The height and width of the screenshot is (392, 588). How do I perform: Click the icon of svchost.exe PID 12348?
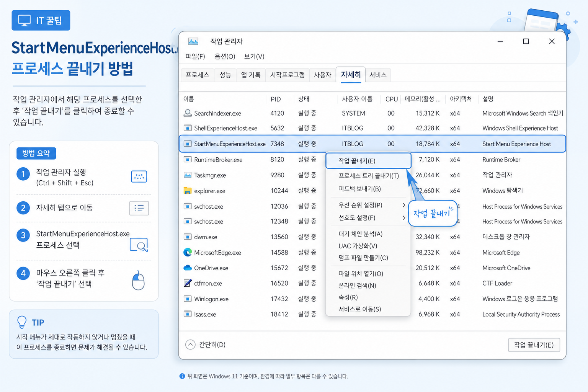pyautogui.click(x=188, y=221)
